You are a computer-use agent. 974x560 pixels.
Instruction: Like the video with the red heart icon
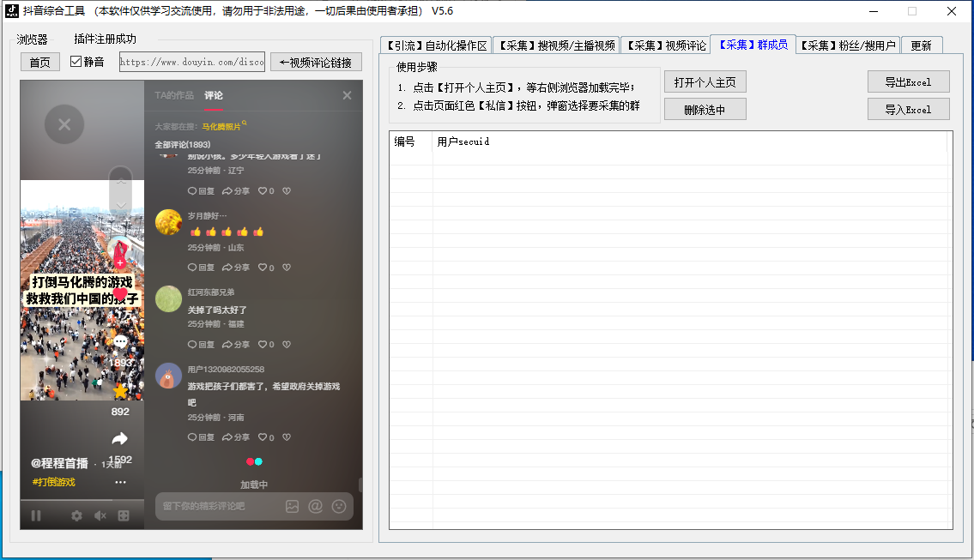[120, 293]
